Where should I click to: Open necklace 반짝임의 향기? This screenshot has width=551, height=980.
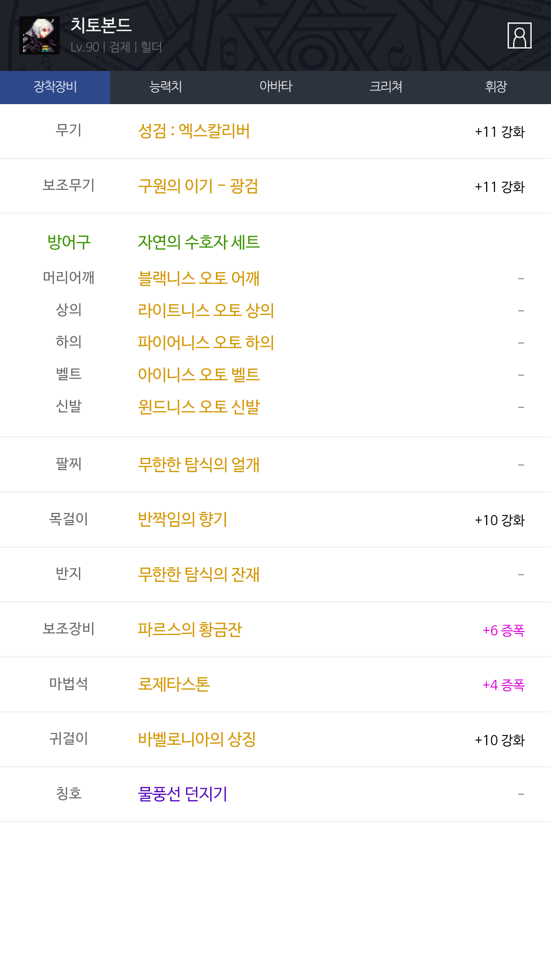point(183,519)
